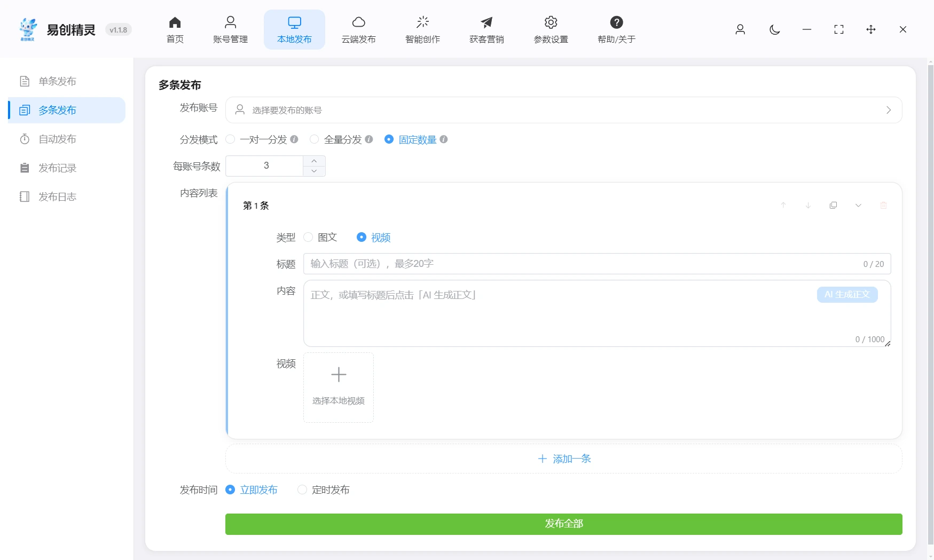Select 单条发布 in sidebar
This screenshot has width=934, height=560.
67,81
